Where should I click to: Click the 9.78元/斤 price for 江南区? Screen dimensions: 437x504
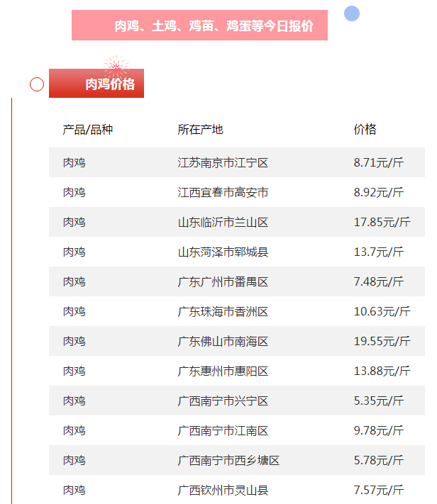pyautogui.click(x=378, y=431)
